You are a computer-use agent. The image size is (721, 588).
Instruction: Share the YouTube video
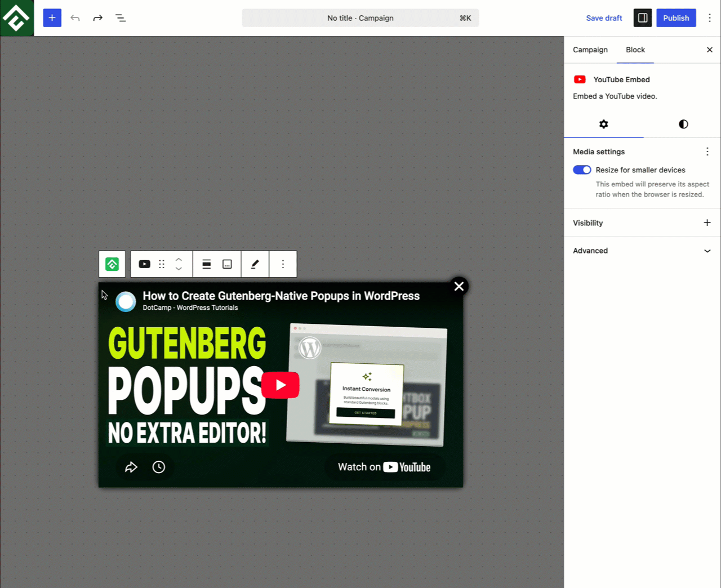click(x=131, y=467)
